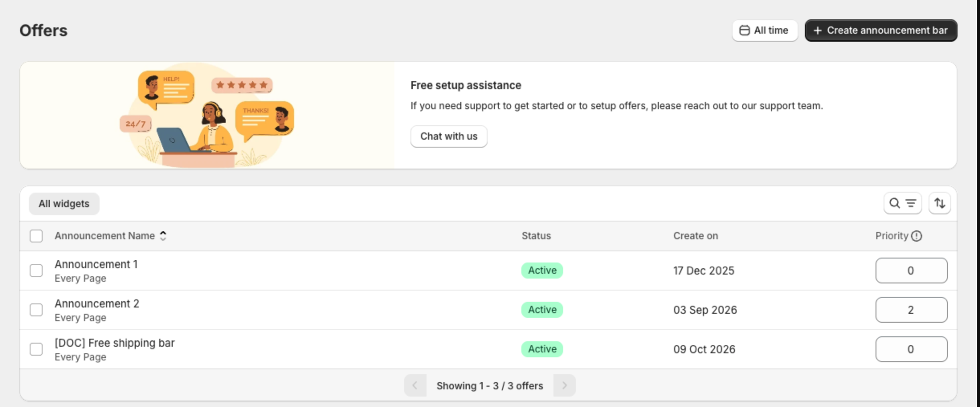Click the Free setup assistance heading
This screenshot has width=980, height=407.
pos(466,85)
